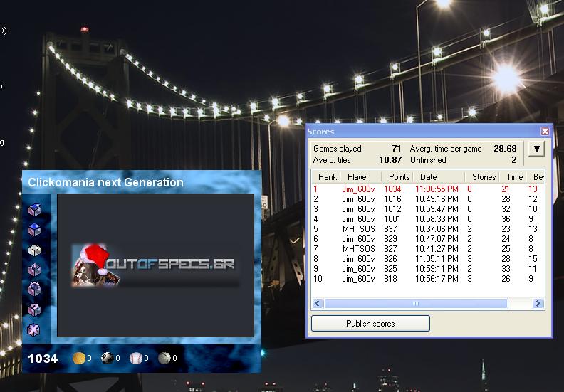Click the date 10:56:17 PM
This screenshot has width=564, height=392.
click(x=437, y=279)
